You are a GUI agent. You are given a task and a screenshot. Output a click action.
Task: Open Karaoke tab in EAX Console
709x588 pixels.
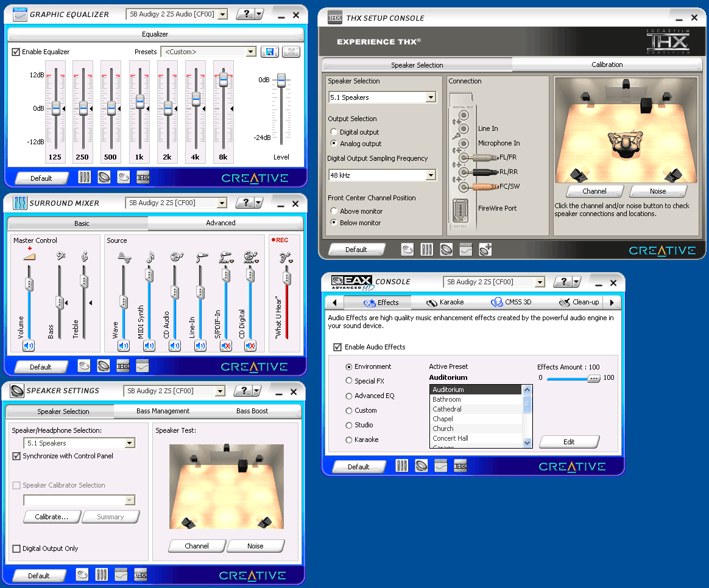pyautogui.click(x=445, y=303)
